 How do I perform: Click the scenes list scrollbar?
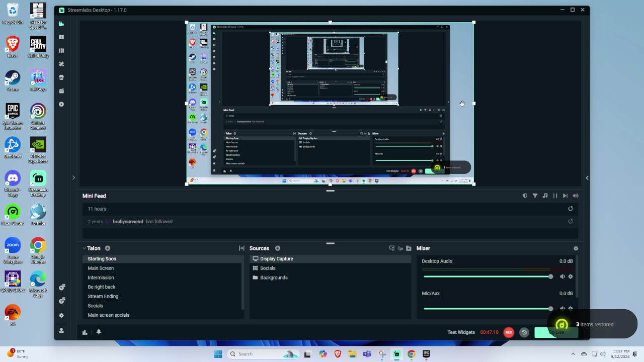point(243,282)
